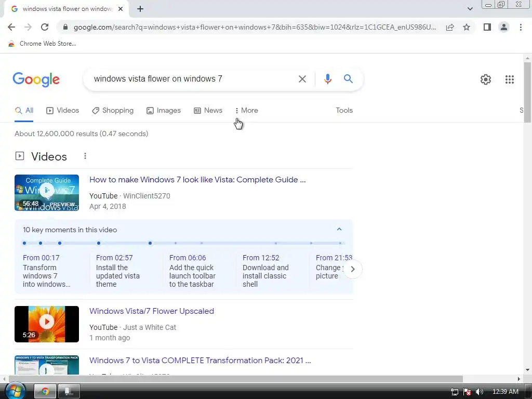Open search Tools options
532x399 pixels.
[344, 111]
